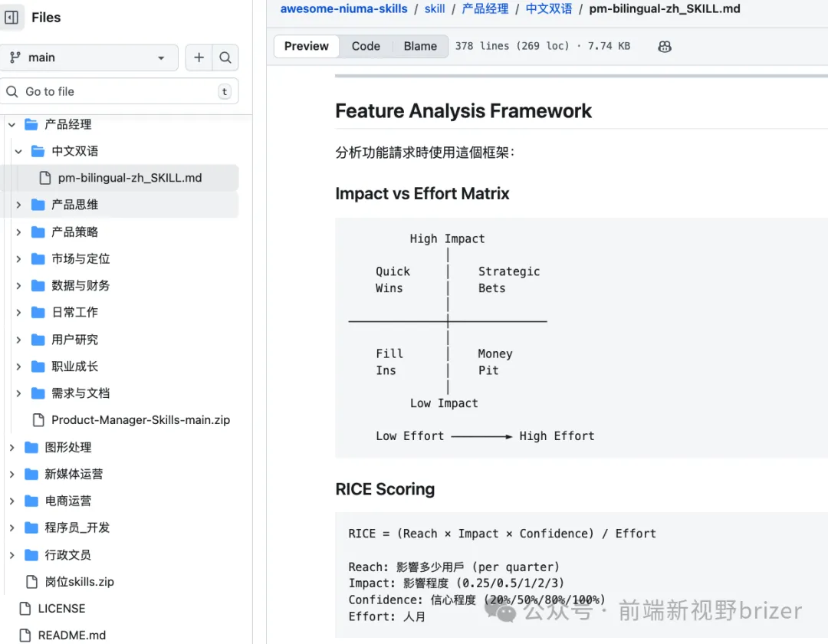Screen dimensions: 828x644
Task: Select pm-bilingual-zh_SKILL.md in file tree
Action: (130, 178)
